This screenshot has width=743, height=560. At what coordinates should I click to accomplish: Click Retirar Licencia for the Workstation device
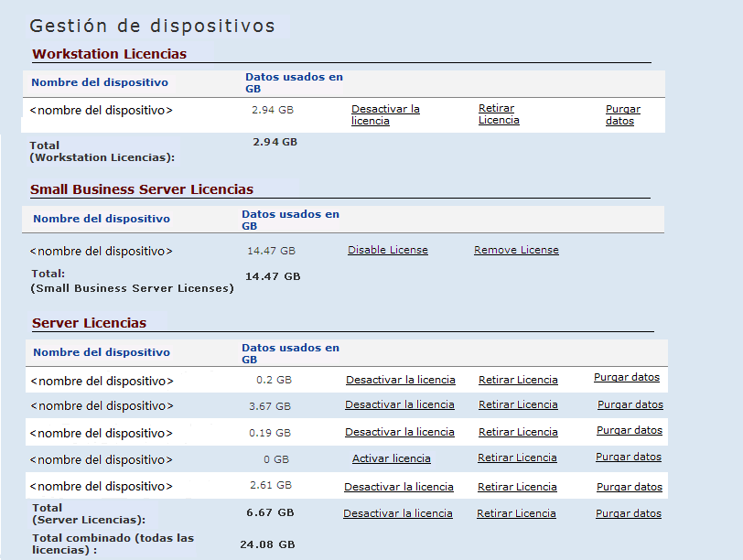(499, 114)
